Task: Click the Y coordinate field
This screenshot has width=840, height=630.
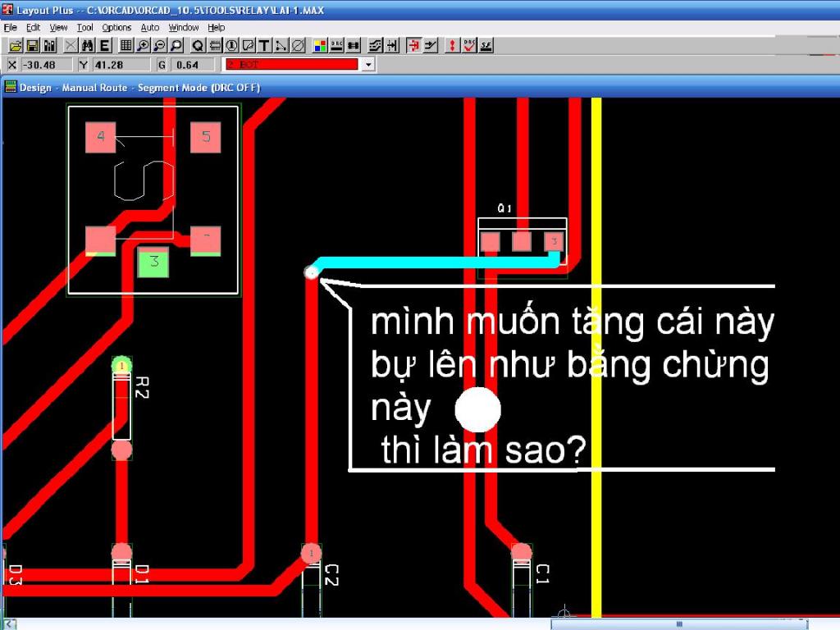Action: [121, 65]
